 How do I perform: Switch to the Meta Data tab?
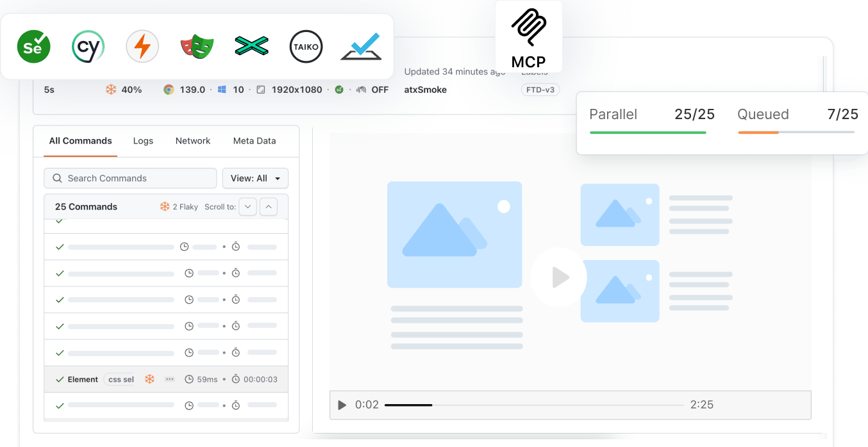click(255, 141)
